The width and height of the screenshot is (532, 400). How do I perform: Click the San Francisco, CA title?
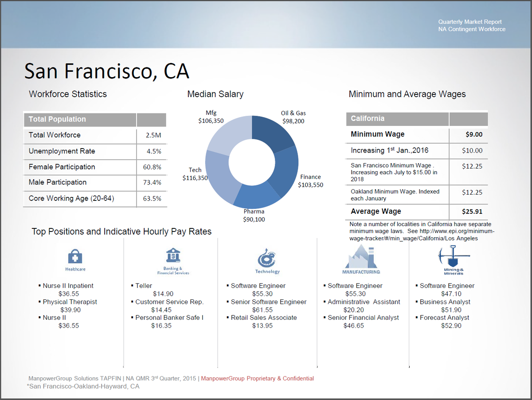coord(106,71)
